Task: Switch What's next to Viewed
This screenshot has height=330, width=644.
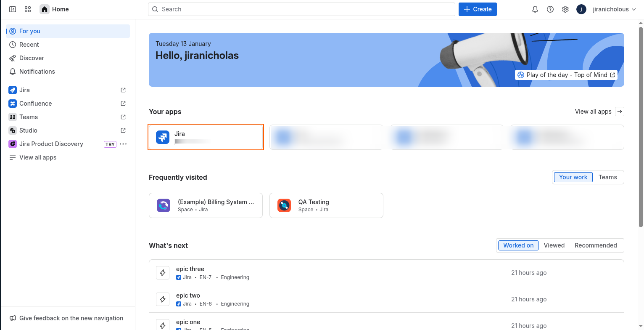Action: click(x=554, y=245)
